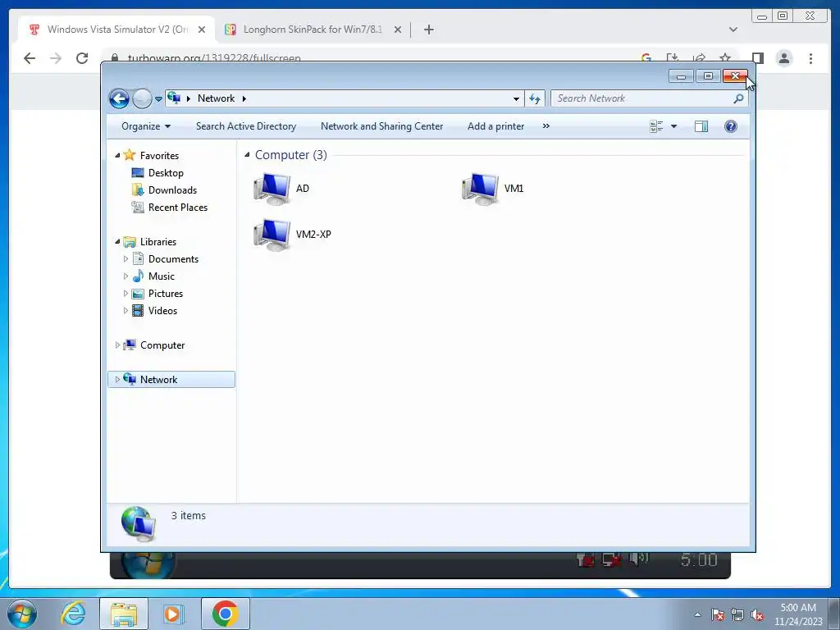Open Explorer help button
Viewport: 840px width, 630px height.
click(731, 126)
